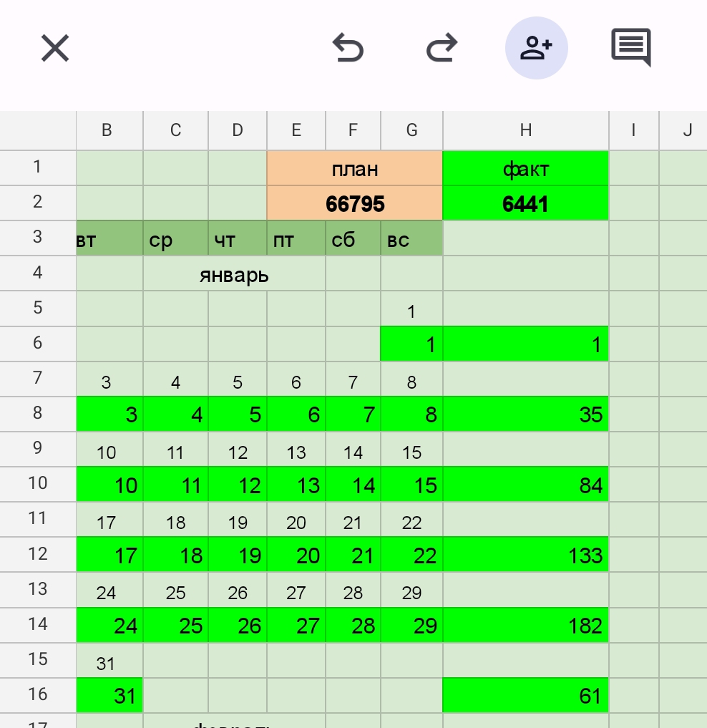Select row 10 header
The width and height of the screenshot is (707, 728).
pos(38,483)
